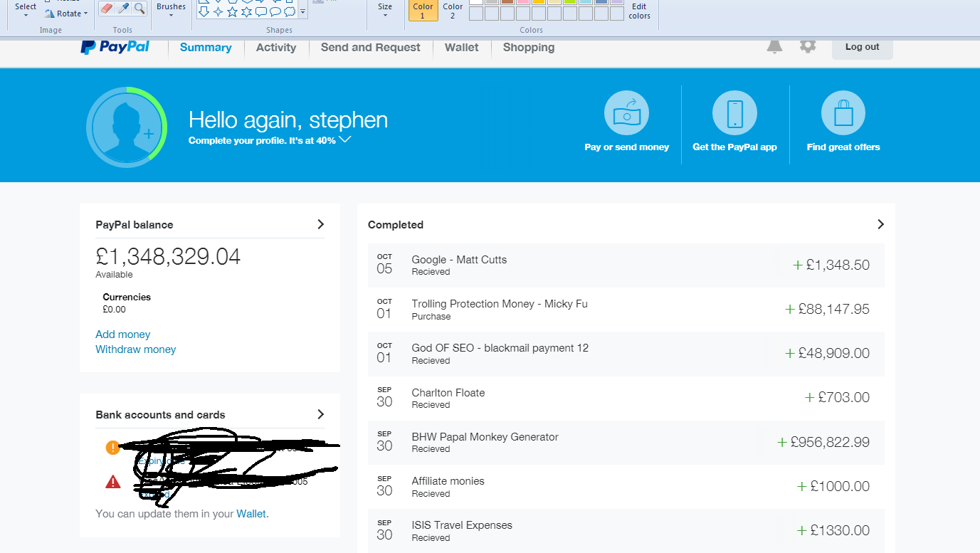Pick the lime green color swatch

coord(570,1)
